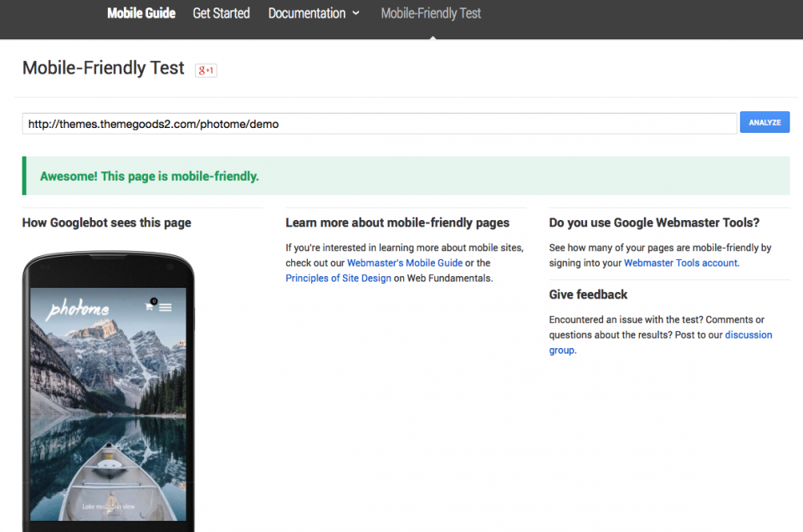Open the hamburger menu in phone preview
Image resolution: width=803 pixels, height=532 pixels.
(165, 307)
